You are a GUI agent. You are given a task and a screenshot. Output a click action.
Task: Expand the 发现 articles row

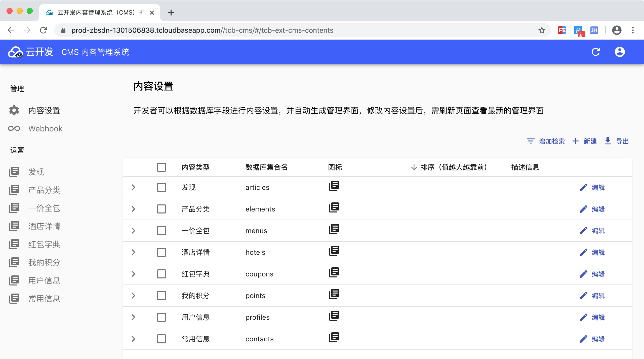tap(134, 188)
